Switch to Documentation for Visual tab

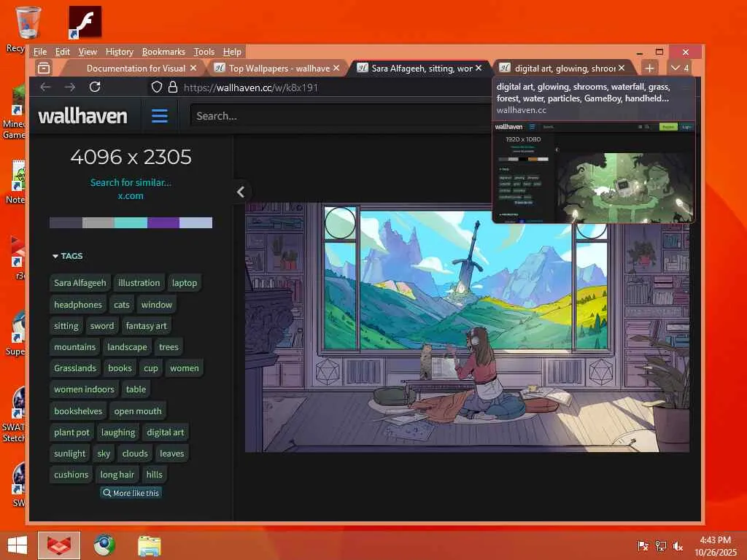click(x=136, y=68)
